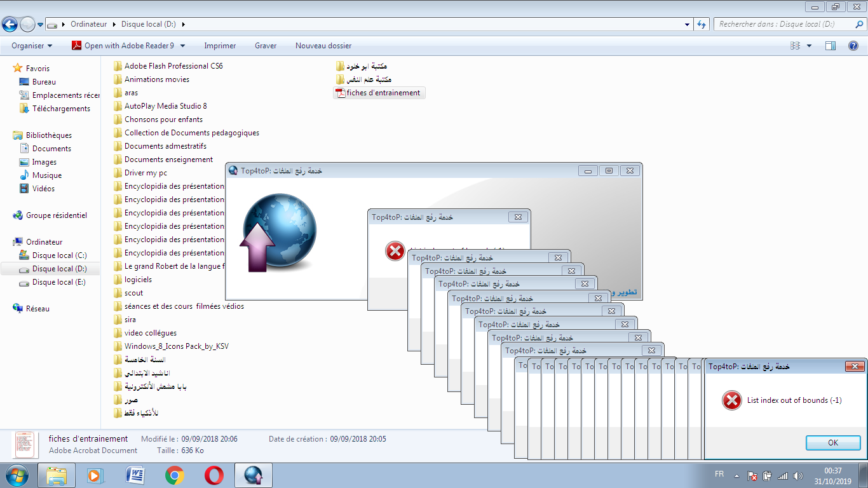Expand the Open with Adobe Reader dropdown arrow
The image size is (868, 488).
point(183,46)
